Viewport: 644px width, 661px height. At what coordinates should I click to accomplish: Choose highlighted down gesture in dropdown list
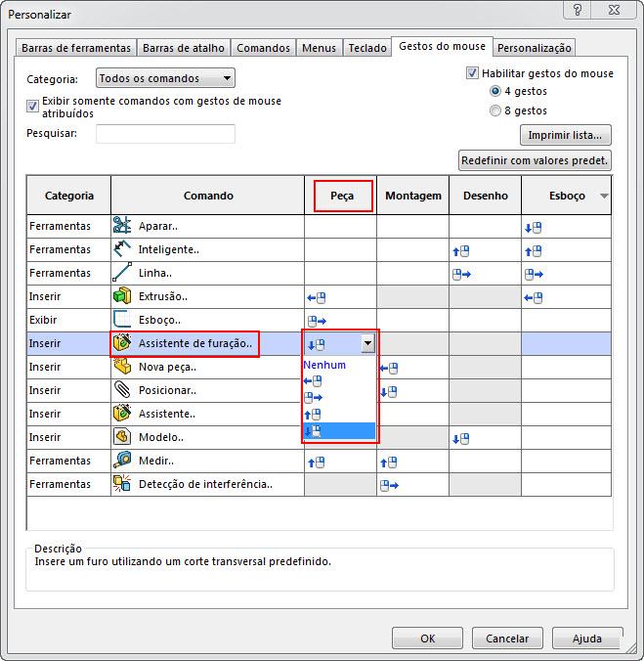(x=339, y=431)
